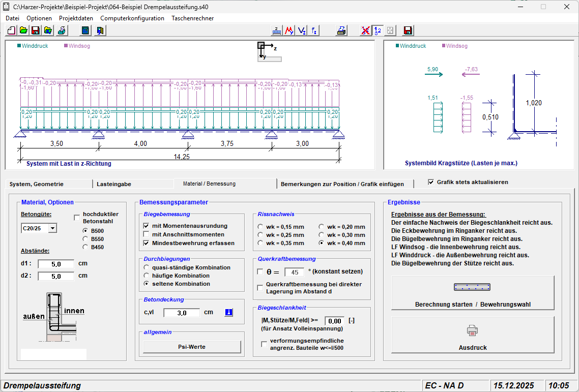This screenshot has height=392, width=579.
Task: Open the Betongüte C20/25 dropdown
Action: point(52,229)
